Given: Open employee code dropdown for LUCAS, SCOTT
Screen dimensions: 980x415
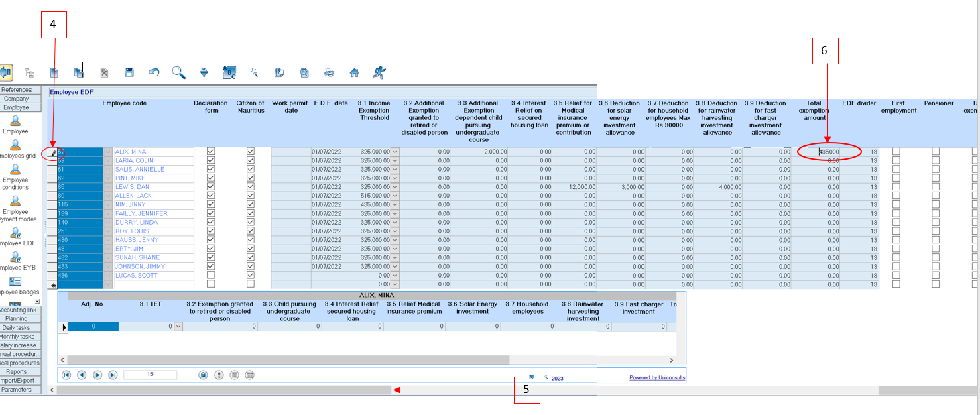Looking at the screenshot, I should [x=108, y=275].
